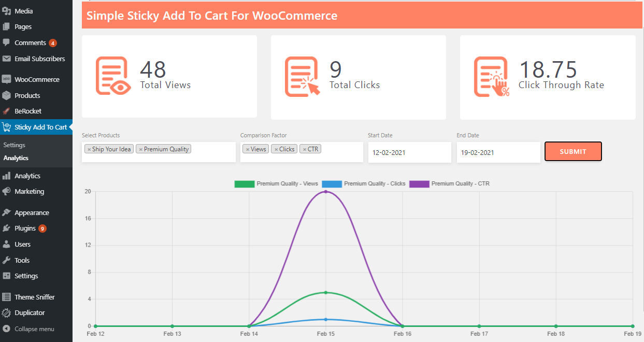Screen dimensions: 644x342
Task: Open the Comparison Factor multi-select box
Action: [x=302, y=152]
